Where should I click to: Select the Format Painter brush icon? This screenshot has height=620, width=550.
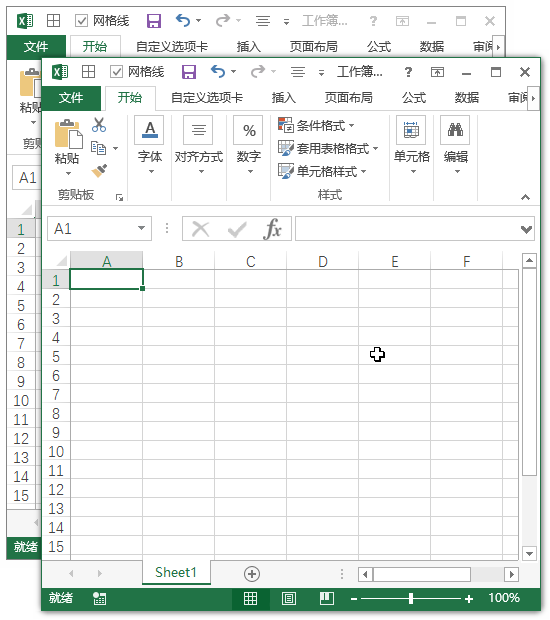point(99,171)
